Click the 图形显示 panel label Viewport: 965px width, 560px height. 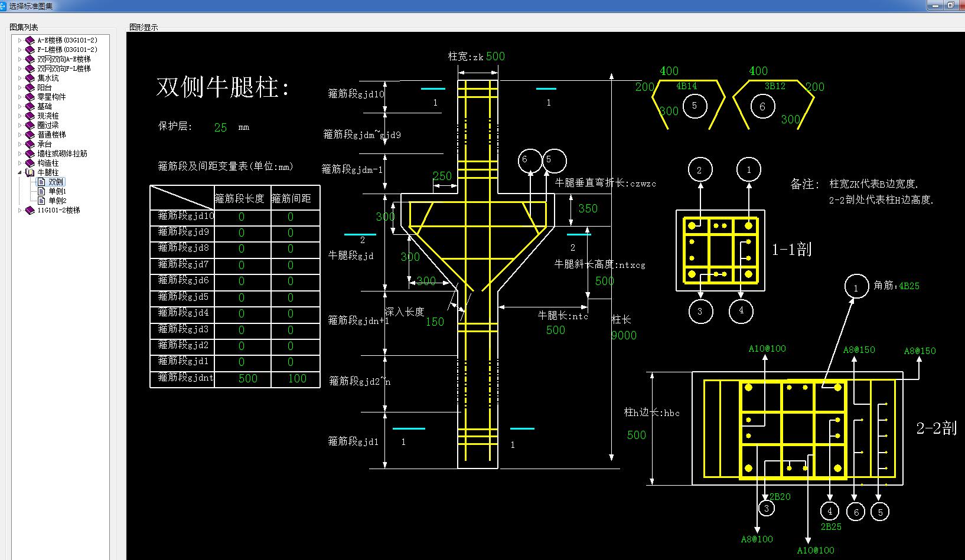coord(144,27)
